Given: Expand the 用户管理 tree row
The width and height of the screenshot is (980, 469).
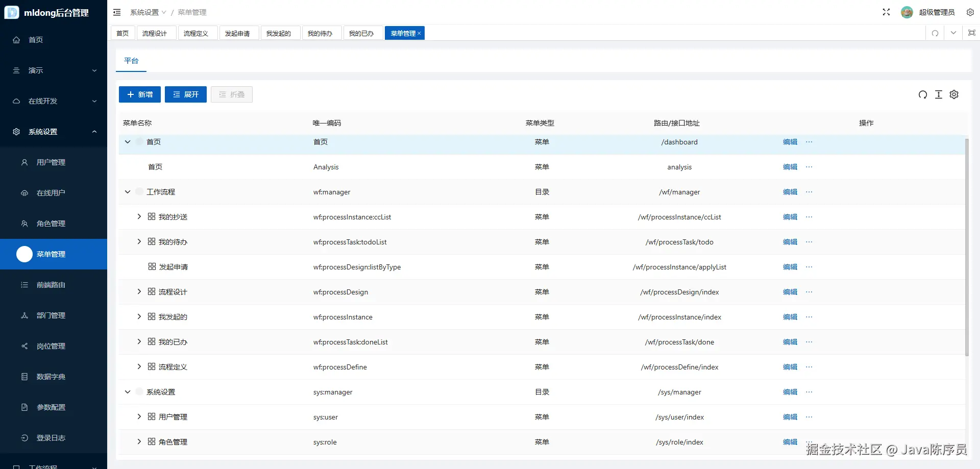Looking at the screenshot, I should coord(139,416).
